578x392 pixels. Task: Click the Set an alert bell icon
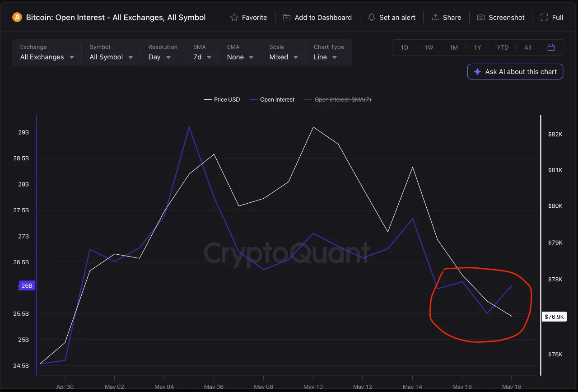(x=372, y=17)
